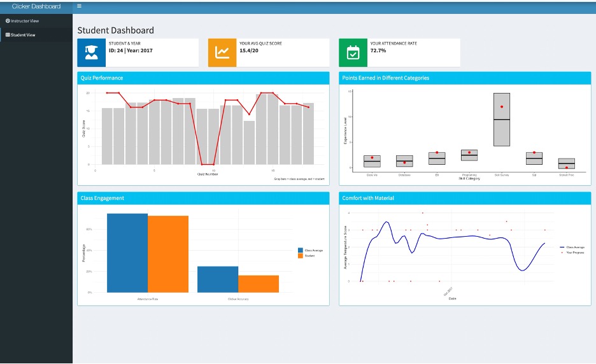Click the 15.4/20 average quiz score
This screenshot has height=364, width=596.
(249, 50)
